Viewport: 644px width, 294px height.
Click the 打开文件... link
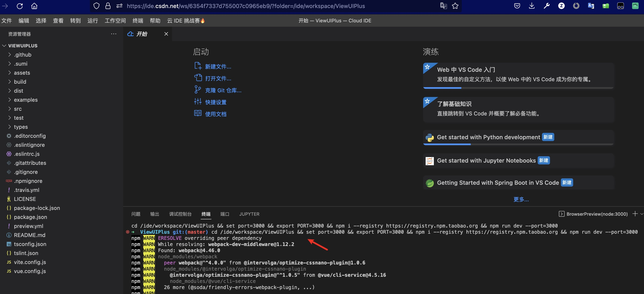pos(218,78)
